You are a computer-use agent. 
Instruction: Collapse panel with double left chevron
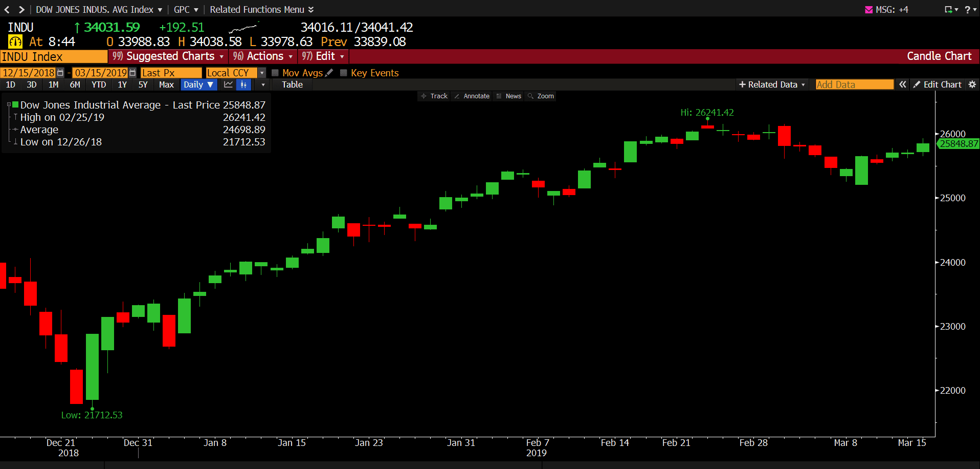point(903,84)
